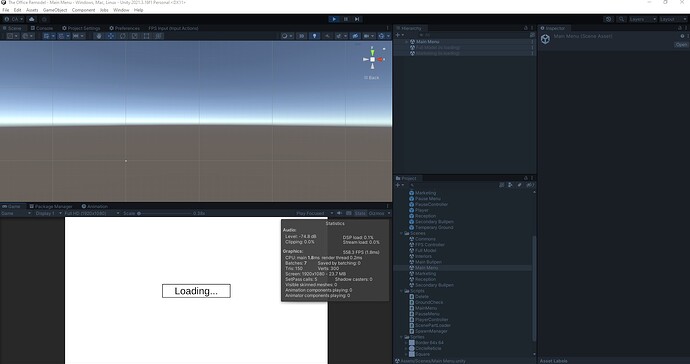The width and height of the screenshot is (690, 364).
Task: Switch to the Preferences tab
Action: tap(125, 28)
